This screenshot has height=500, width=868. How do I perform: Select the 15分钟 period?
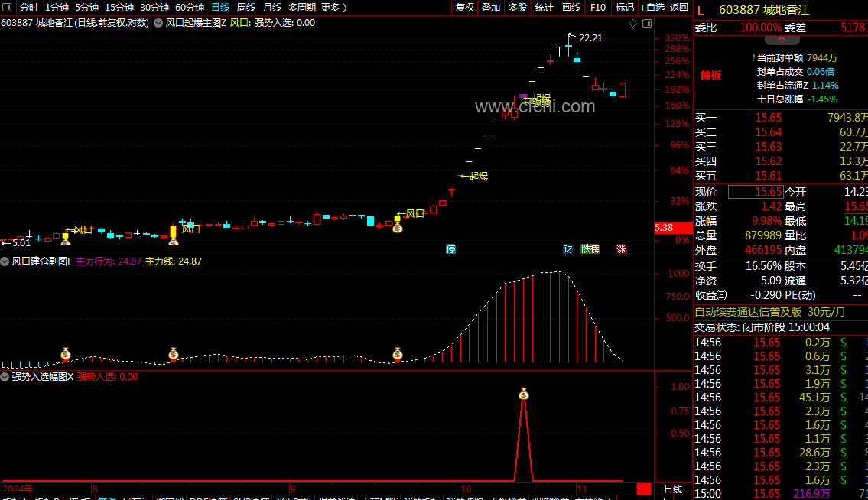(119, 7)
